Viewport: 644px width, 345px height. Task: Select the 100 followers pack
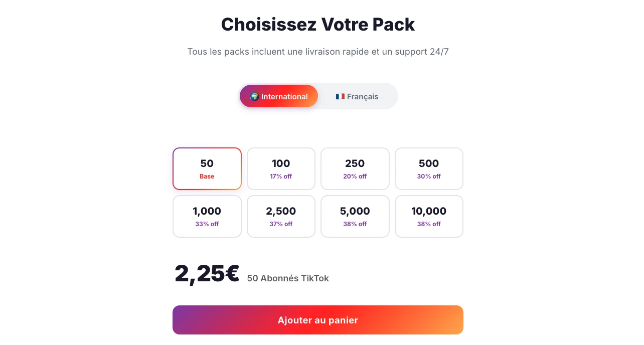281,169
